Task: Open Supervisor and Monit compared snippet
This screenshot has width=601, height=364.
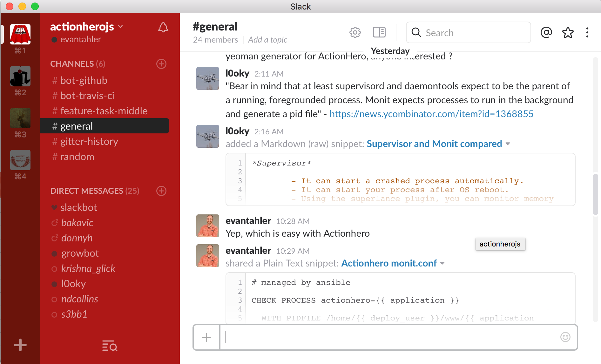Action: tap(434, 144)
